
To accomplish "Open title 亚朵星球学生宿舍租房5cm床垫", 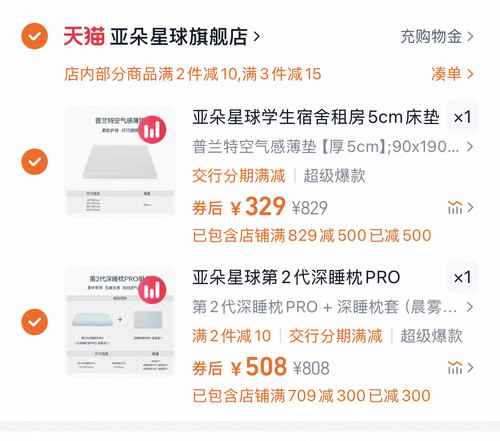I will [x=316, y=117].
